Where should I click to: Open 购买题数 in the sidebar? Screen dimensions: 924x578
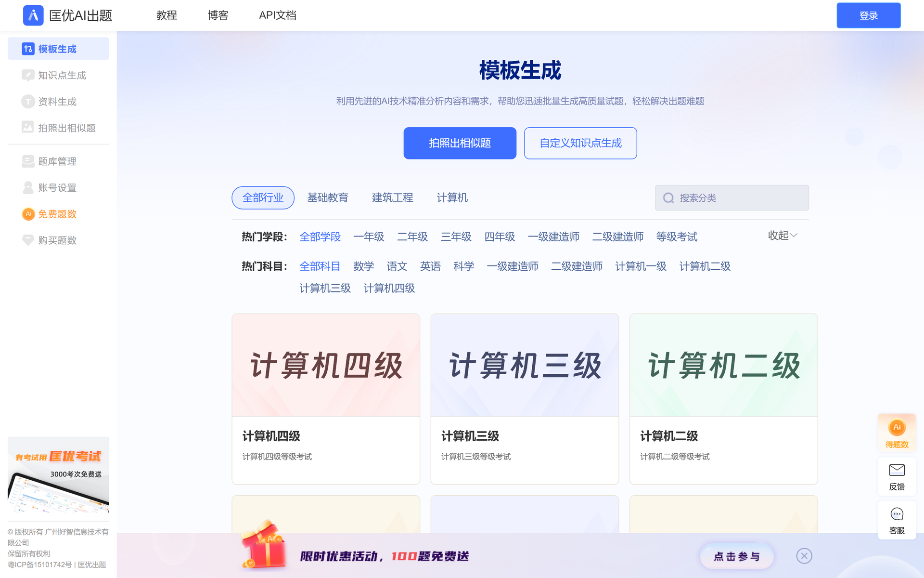[58, 240]
